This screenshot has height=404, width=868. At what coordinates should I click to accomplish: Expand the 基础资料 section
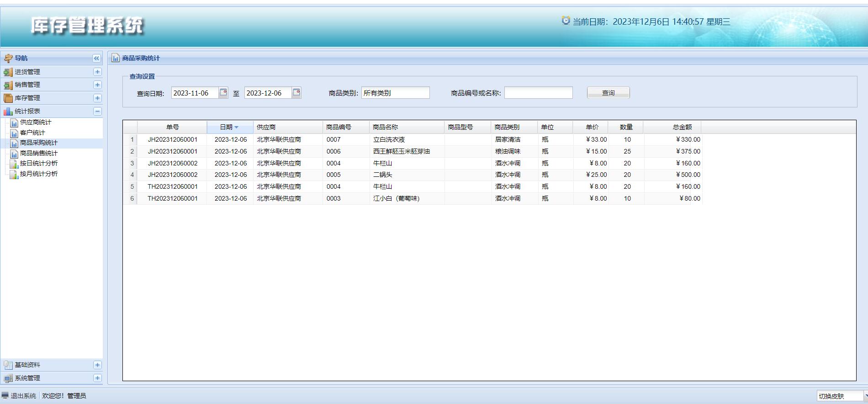97,365
